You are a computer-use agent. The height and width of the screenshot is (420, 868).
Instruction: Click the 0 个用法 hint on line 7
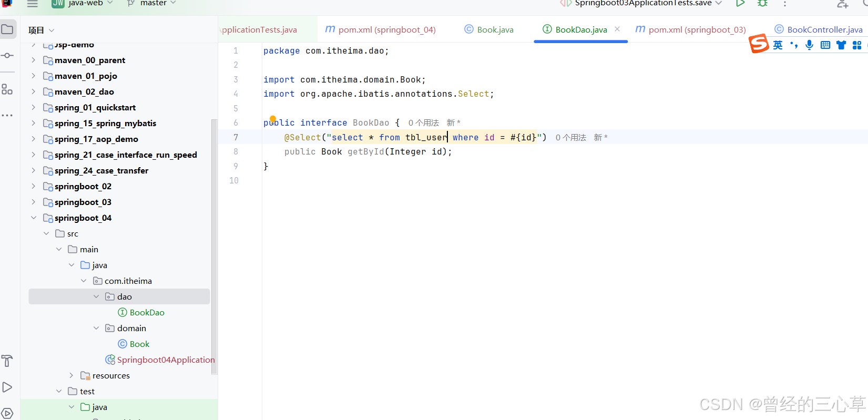click(571, 138)
